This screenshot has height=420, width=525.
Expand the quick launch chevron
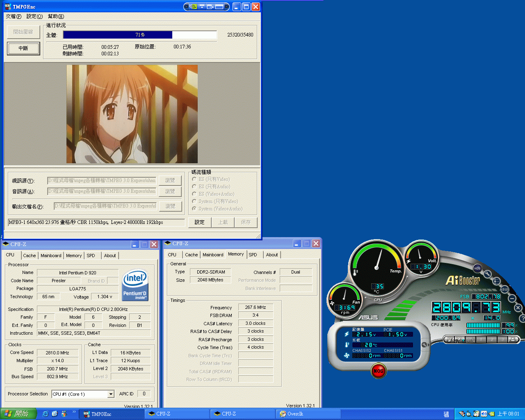click(74, 412)
